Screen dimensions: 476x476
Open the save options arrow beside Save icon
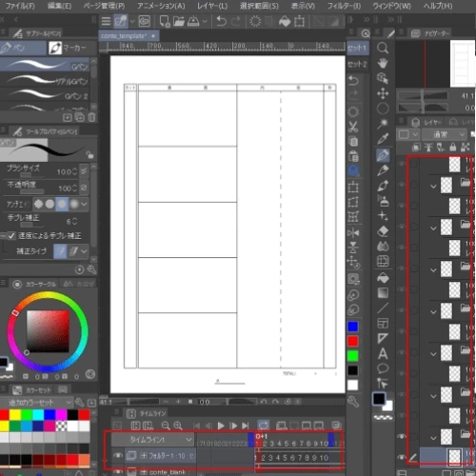click(205, 21)
